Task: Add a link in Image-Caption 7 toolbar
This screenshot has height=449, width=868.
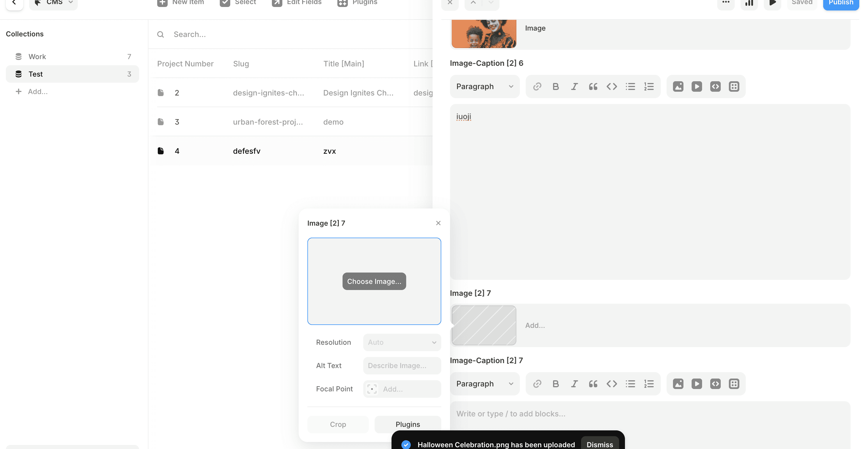Action: pyautogui.click(x=537, y=384)
